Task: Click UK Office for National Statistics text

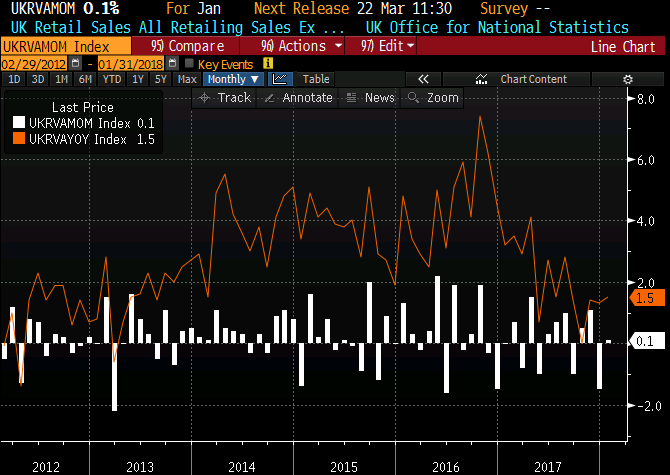Action: [x=497, y=27]
